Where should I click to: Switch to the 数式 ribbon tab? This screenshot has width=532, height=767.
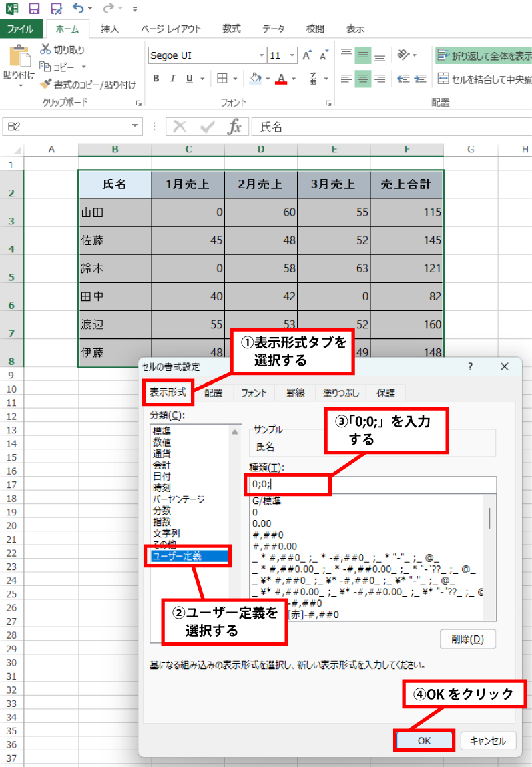tap(231, 29)
